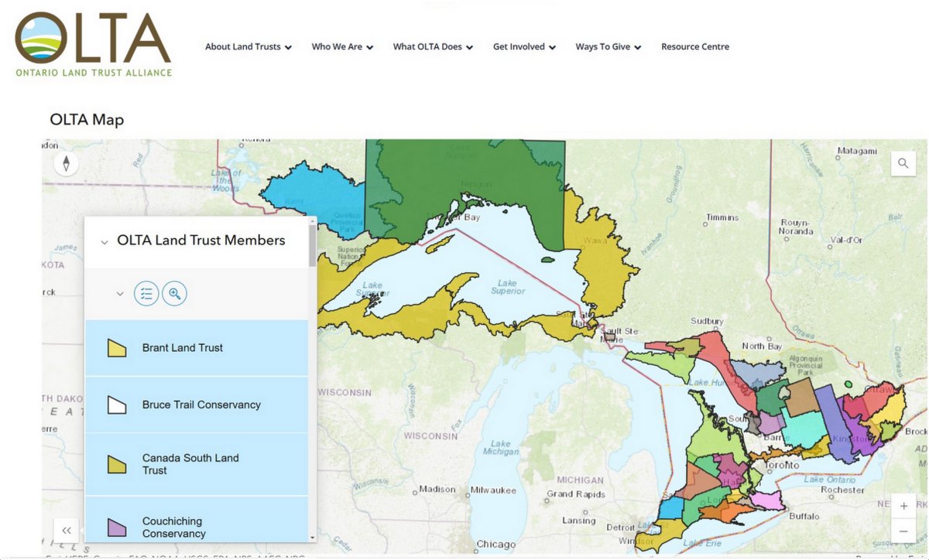Viewport: 929px width, 560px height.
Task: Open Who We Are menu
Action: 342,46
